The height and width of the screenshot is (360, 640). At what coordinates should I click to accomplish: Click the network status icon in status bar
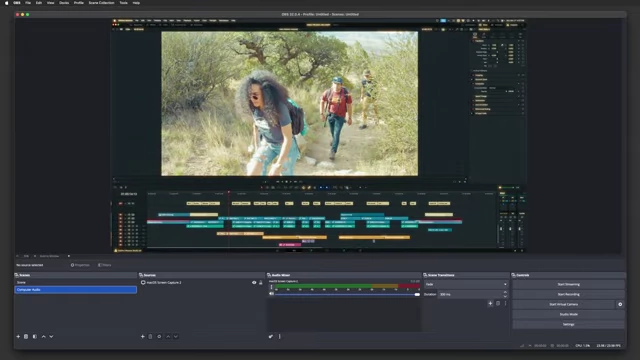[522, 346]
